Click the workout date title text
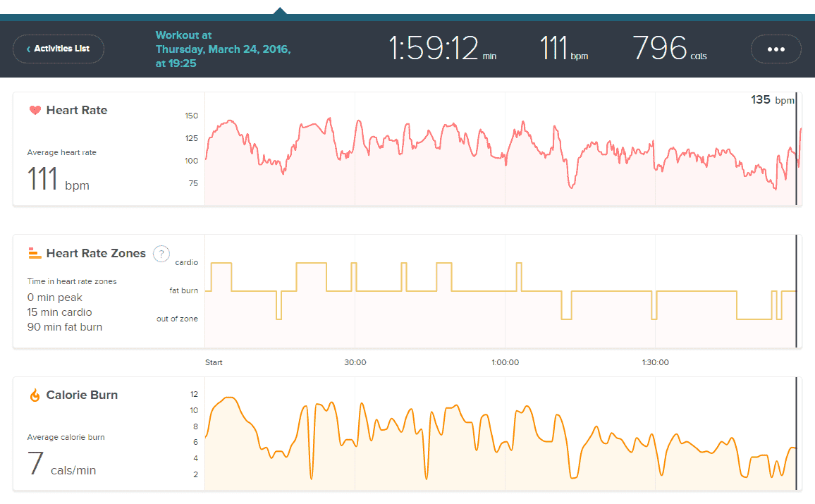Screen dimensions: 815x504 [223, 49]
